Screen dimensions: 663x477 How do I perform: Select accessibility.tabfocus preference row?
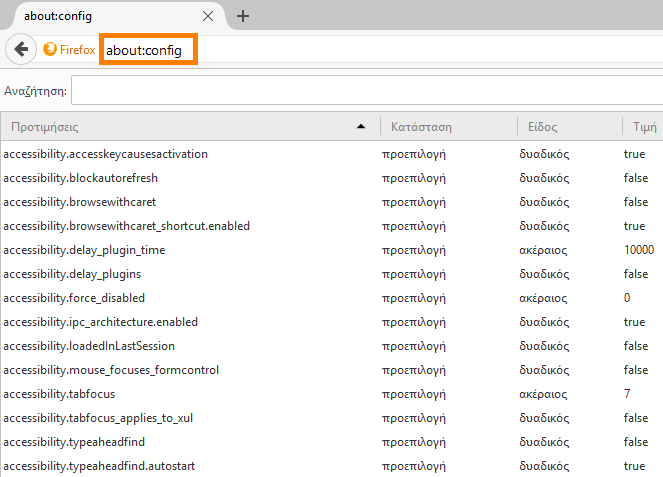(332, 394)
